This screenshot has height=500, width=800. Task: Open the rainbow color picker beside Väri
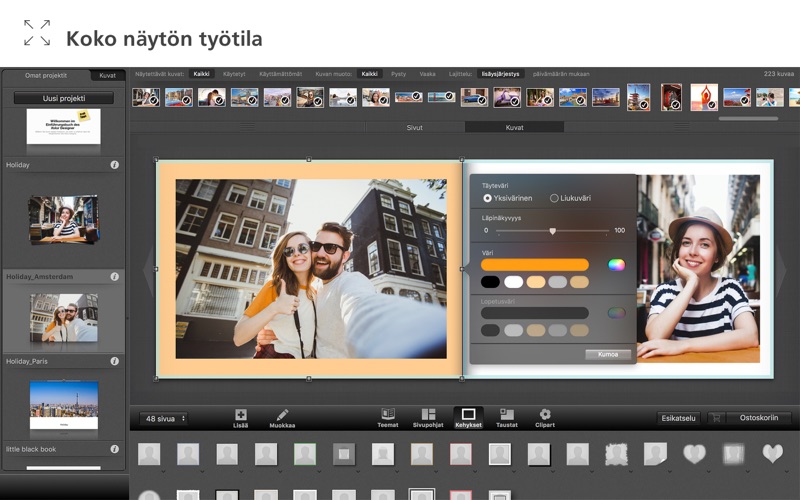[x=616, y=264]
